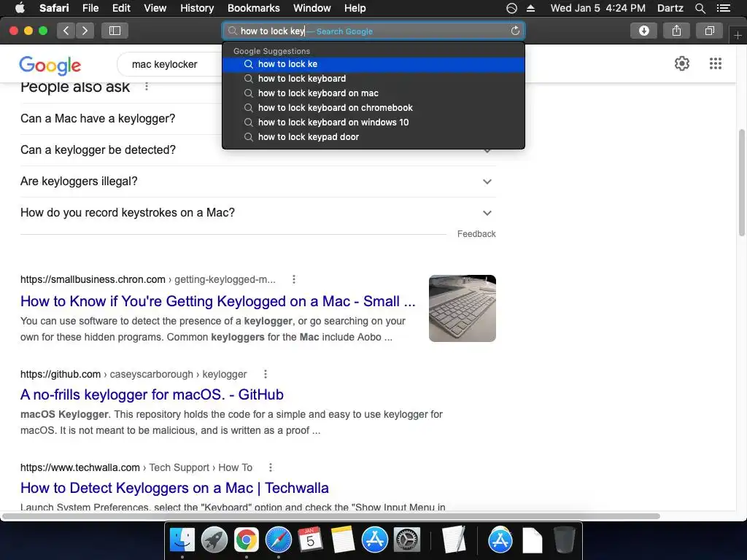
Task: Click the Safari address bar search field
Action: [373, 31]
